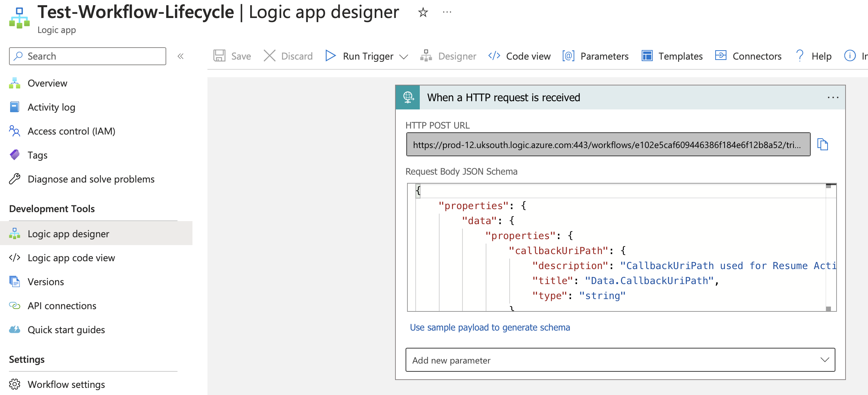Click the "type": "string" line
Viewport: 868px width, 395px height.
click(x=579, y=296)
